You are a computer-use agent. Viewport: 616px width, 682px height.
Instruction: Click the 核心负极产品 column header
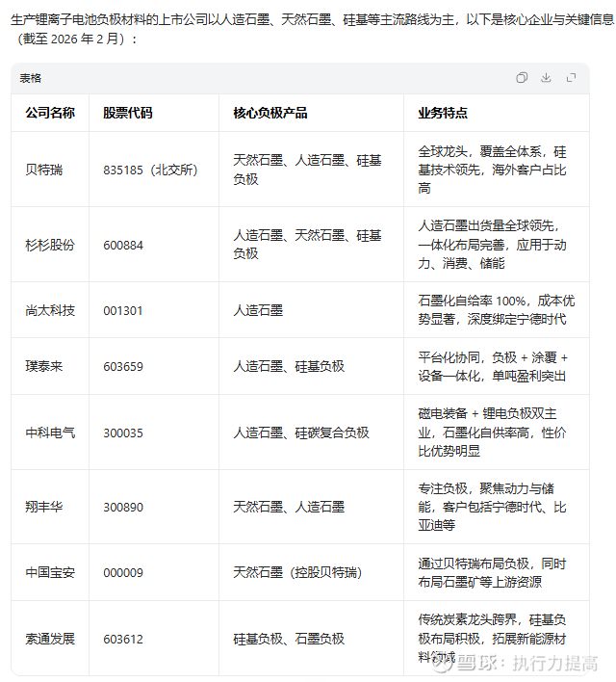270,113
